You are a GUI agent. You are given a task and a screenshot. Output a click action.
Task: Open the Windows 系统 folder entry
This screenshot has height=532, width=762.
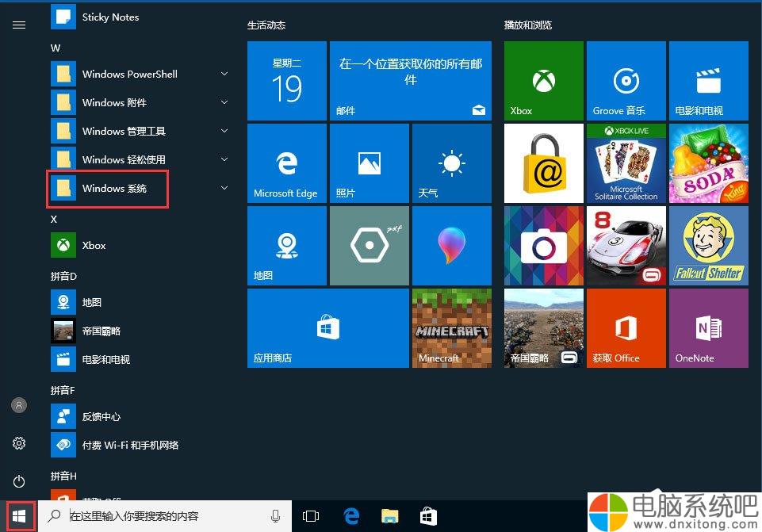tap(141, 188)
